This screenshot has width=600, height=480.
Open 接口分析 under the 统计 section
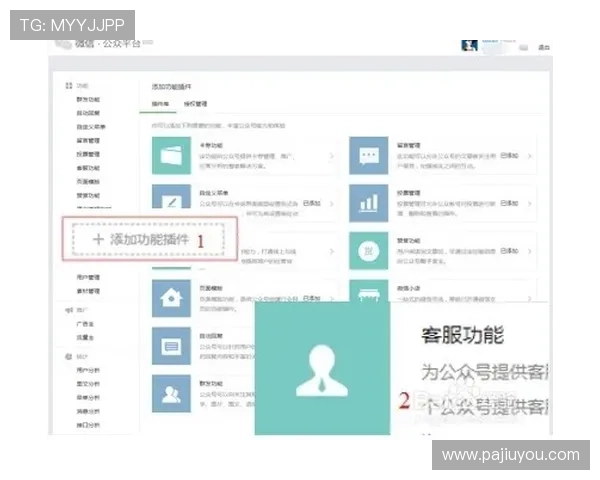(88, 425)
